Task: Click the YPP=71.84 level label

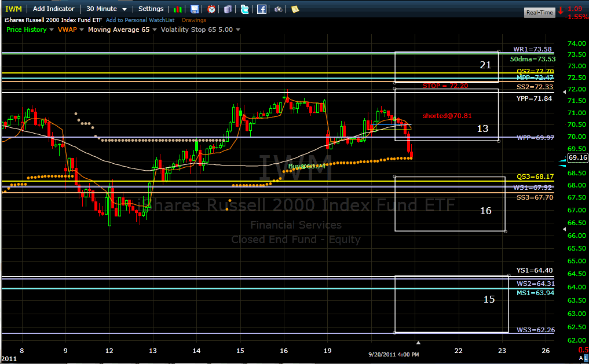Action: pos(534,98)
